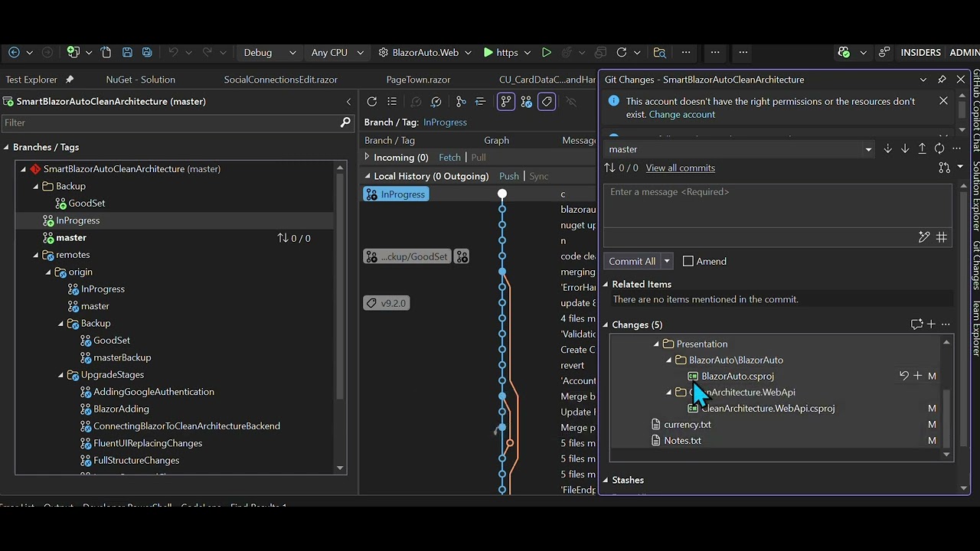Click the AI generate commit message pen icon

click(x=924, y=237)
